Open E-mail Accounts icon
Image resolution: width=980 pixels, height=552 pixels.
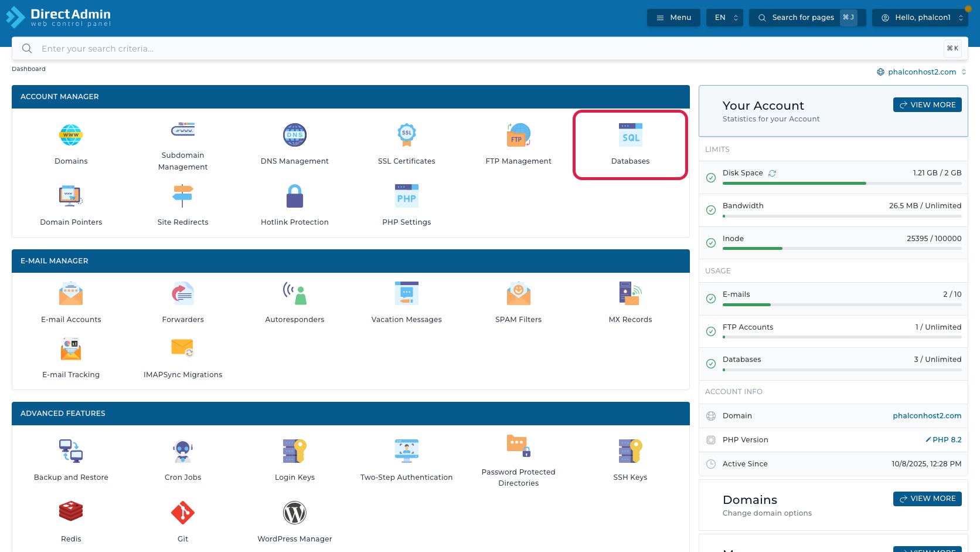coord(71,293)
